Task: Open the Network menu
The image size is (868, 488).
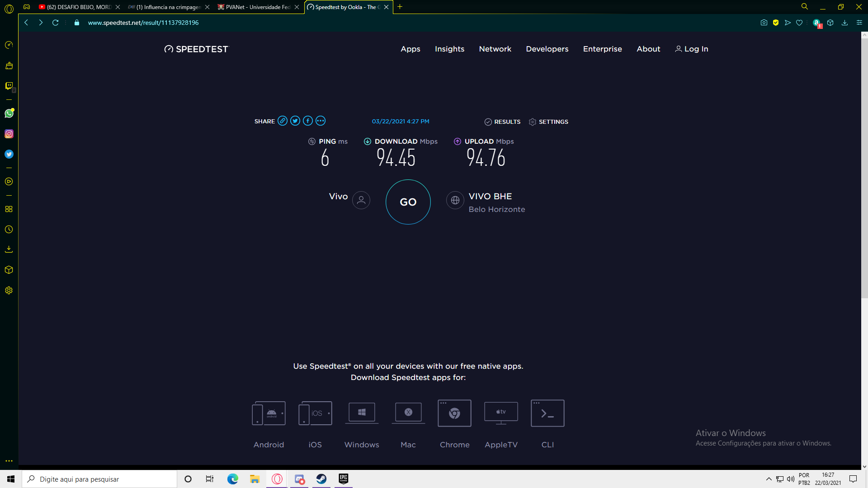Action: pos(495,49)
